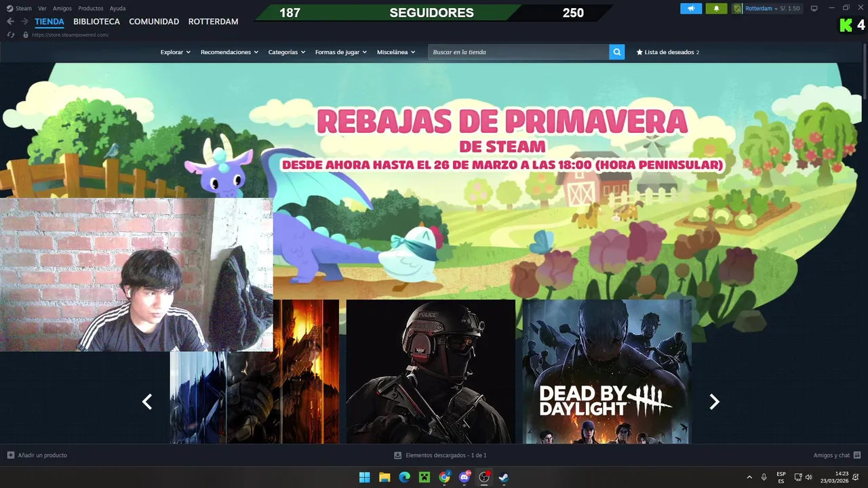Open Lista de deseados

[667, 52]
